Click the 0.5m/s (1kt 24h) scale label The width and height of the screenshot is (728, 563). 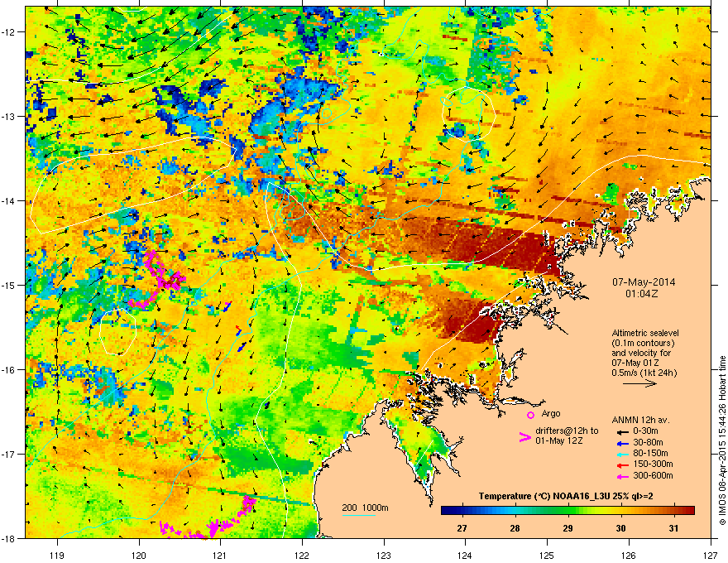pos(644,373)
